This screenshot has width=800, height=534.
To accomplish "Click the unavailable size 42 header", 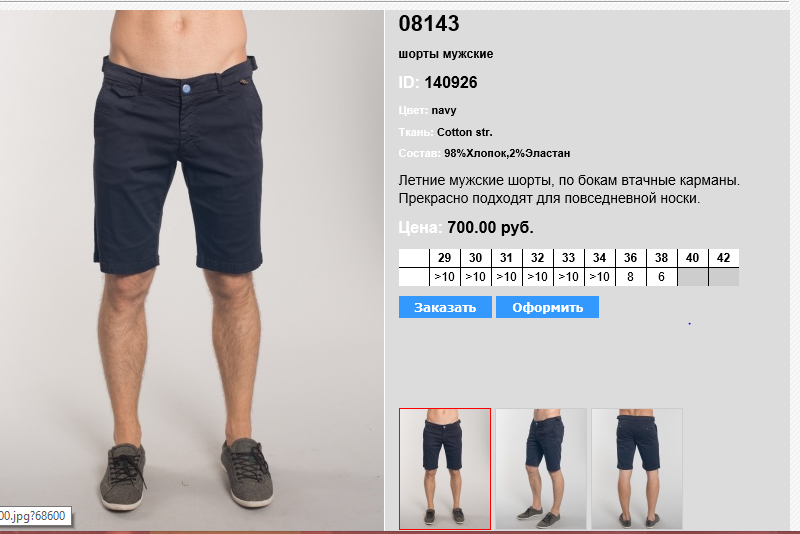I will [x=724, y=258].
